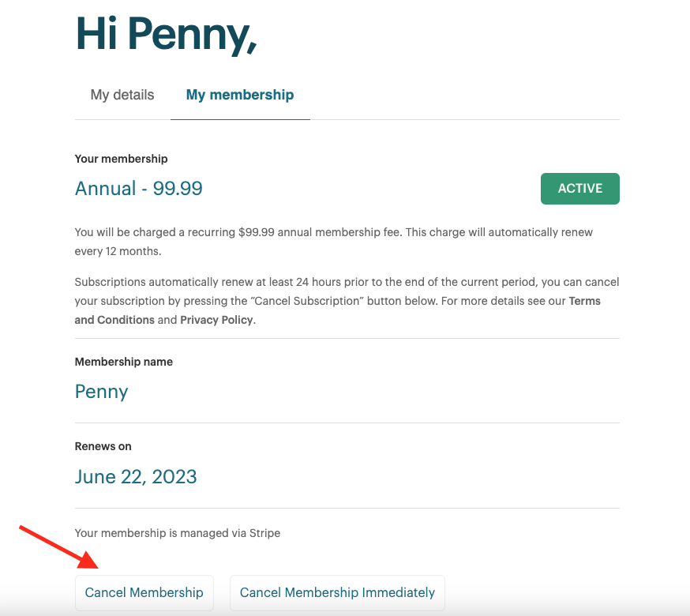The width and height of the screenshot is (690, 616).
Task: Click the red arrow annotation
Action: click(x=59, y=547)
